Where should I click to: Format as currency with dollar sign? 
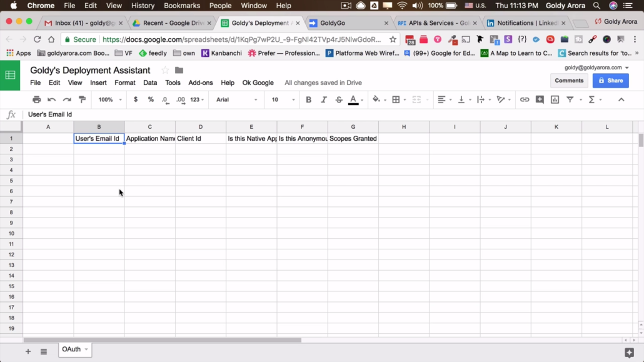[136, 99]
